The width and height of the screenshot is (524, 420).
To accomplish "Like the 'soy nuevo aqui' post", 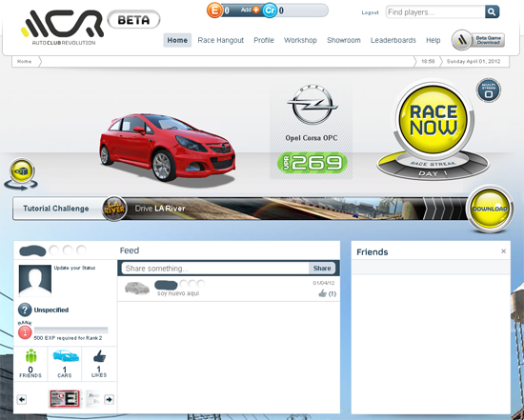I will 322,293.
